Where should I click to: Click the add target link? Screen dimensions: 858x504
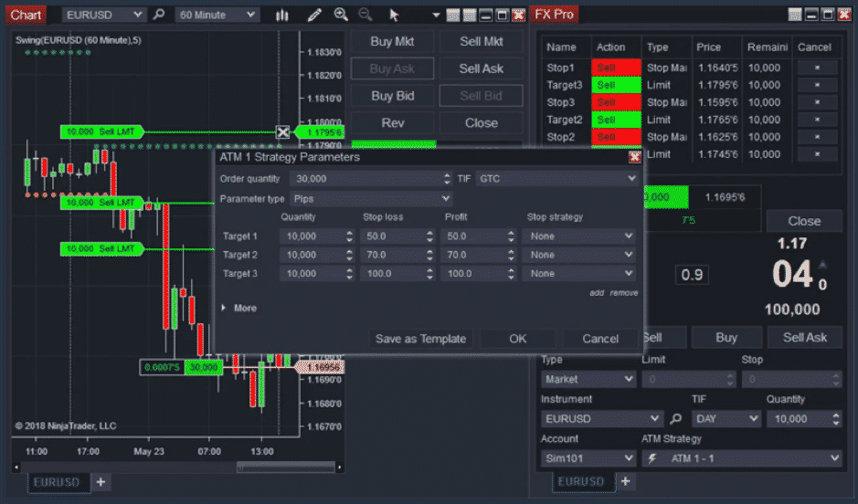597,293
